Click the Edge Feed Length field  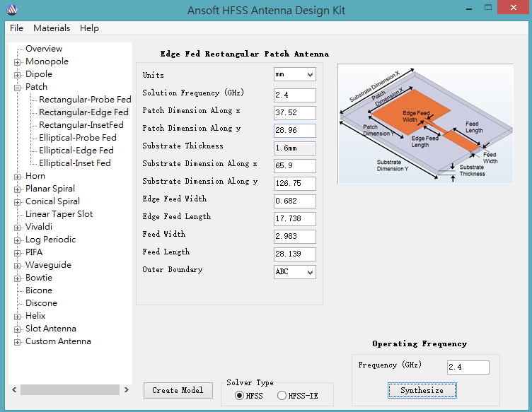click(295, 218)
